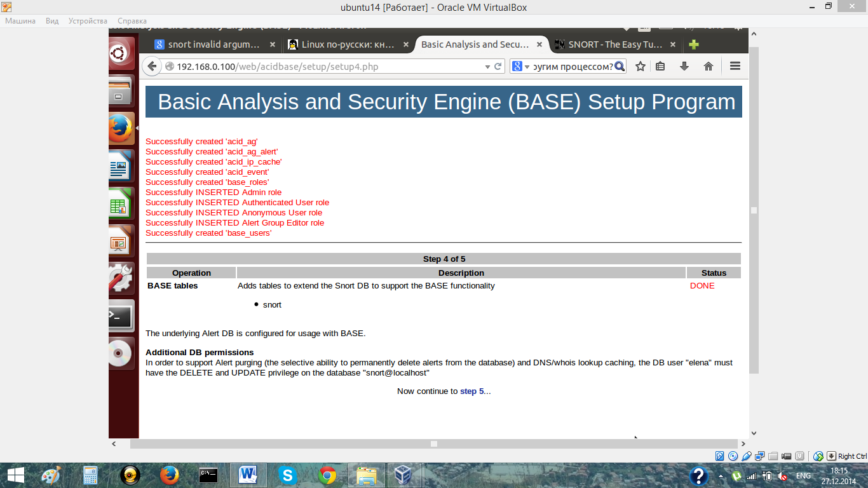Switch to 'snort invalid argum...' tab
The width and height of the screenshot is (868, 488).
214,44
